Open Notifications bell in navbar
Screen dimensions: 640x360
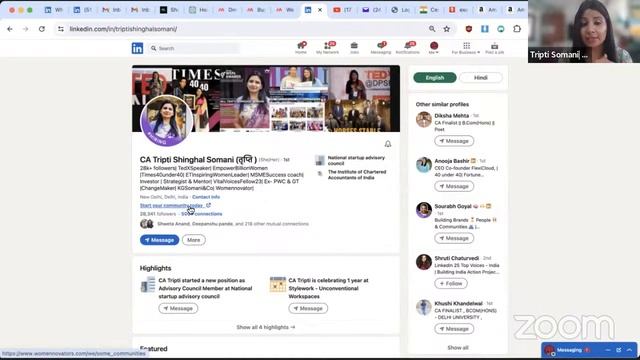click(407, 47)
